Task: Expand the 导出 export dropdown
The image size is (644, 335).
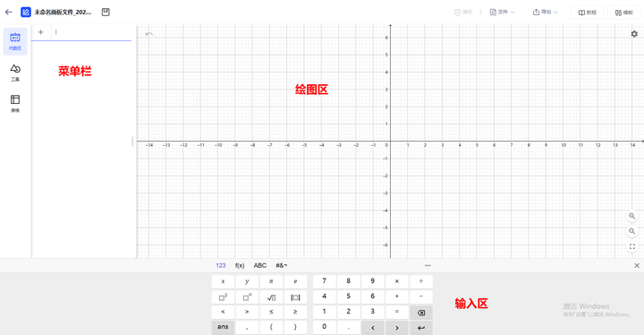Action: (545, 13)
